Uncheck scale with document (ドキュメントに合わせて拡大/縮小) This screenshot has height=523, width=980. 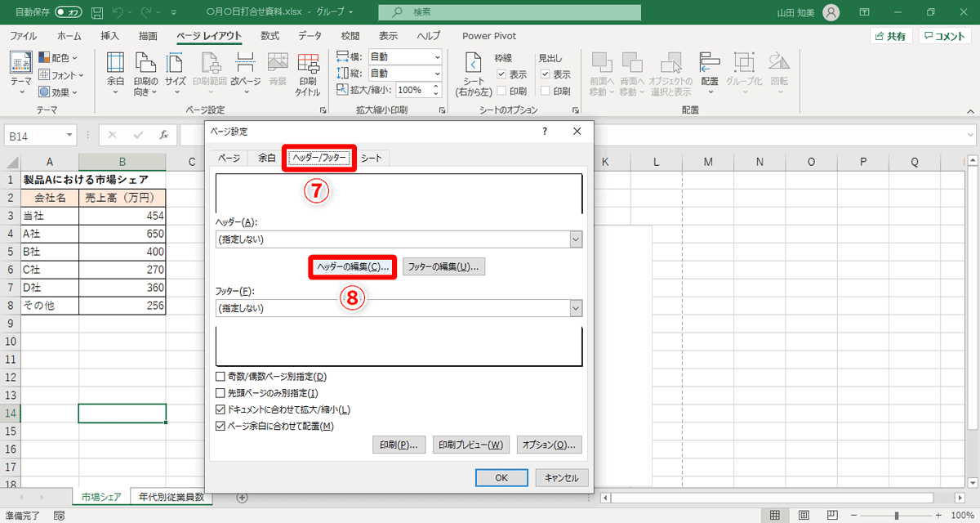coord(220,409)
